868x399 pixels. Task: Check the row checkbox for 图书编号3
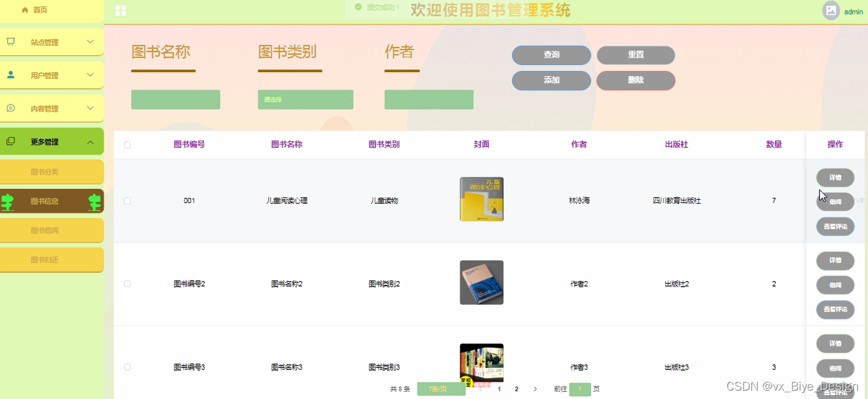tap(127, 367)
